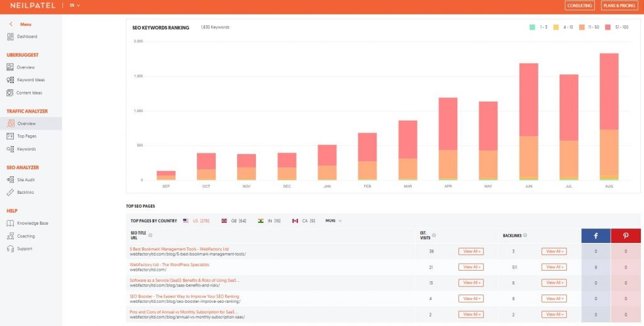Open SEO Booster page link
Screen dimensions: 644x326
(x=184, y=296)
